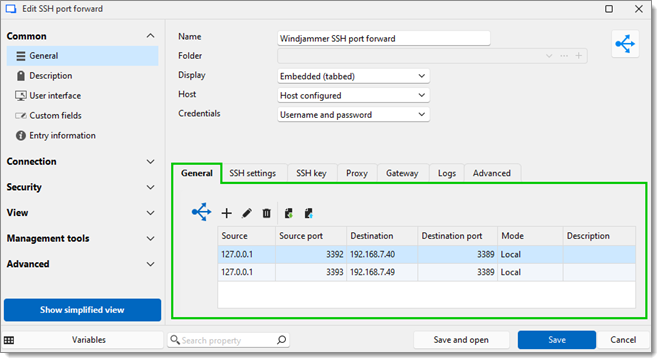Click the Save and open button
The image size is (662, 363).
tap(461, 340)
